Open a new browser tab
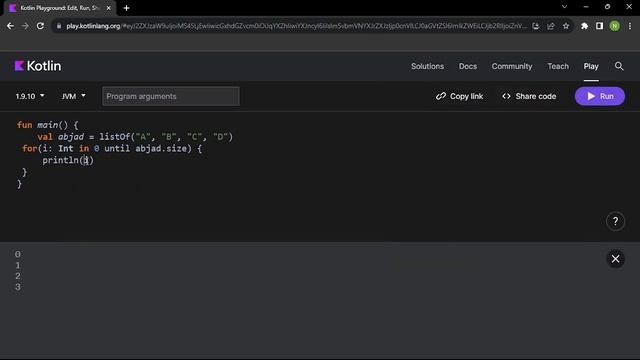The width and height of the screenshot is (640, 360). (x=127, y=8)
